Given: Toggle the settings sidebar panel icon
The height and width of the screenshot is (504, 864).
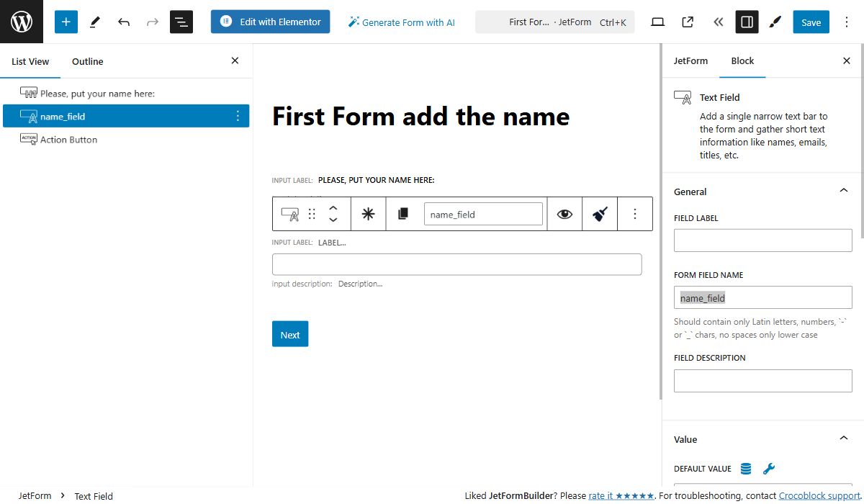Looking at the screenshot, I should pyautogui.click(x=747, y=22).
